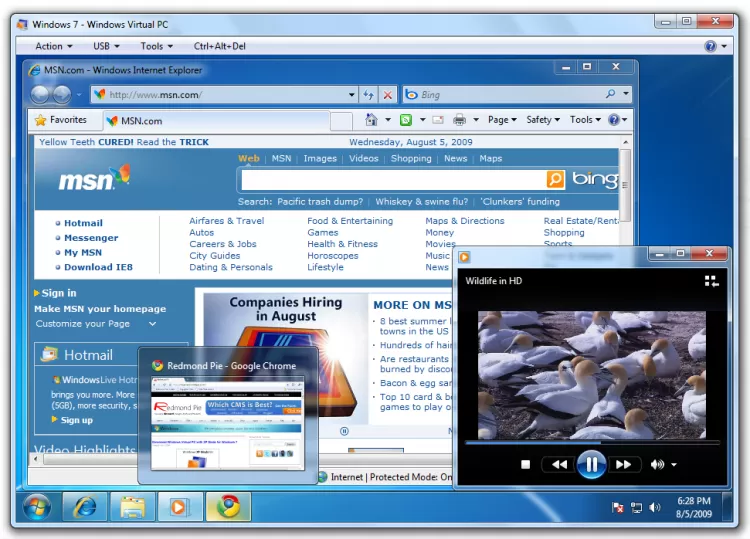This screenshot has height=539, width=750.
Task: Open recent pages dropdown next to the forward button
Action: [79, 95]
